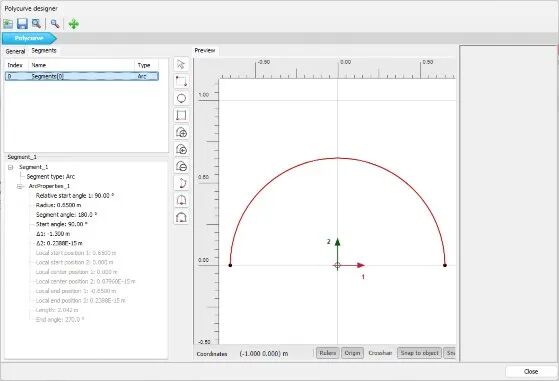Click the Index column header

(x=15, y=65)
